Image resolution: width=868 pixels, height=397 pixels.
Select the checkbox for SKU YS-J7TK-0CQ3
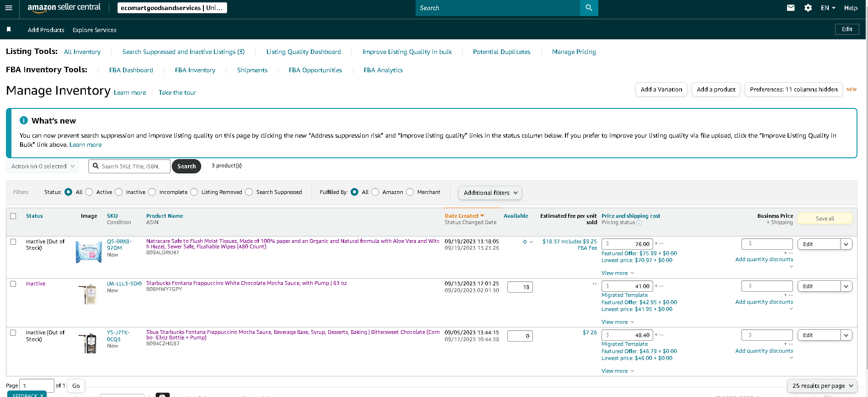13,333
